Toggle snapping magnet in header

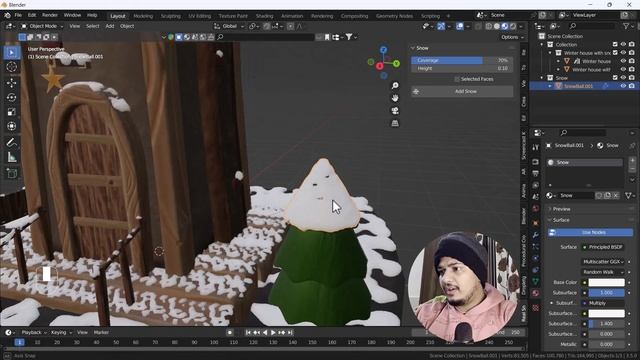(267, 26)
